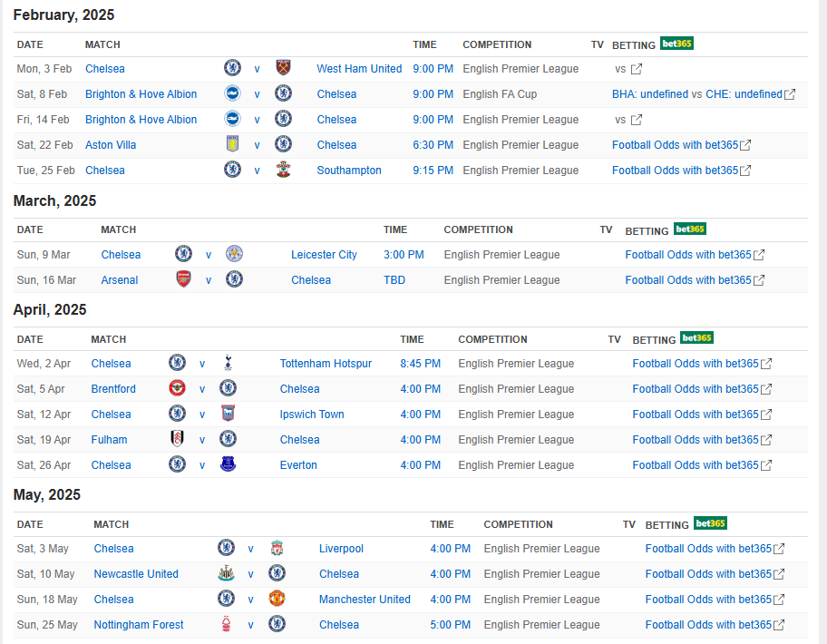Click external link icon in Mon 3 Feb row
The height and width of the screenshot is (644, 827).
637,69
